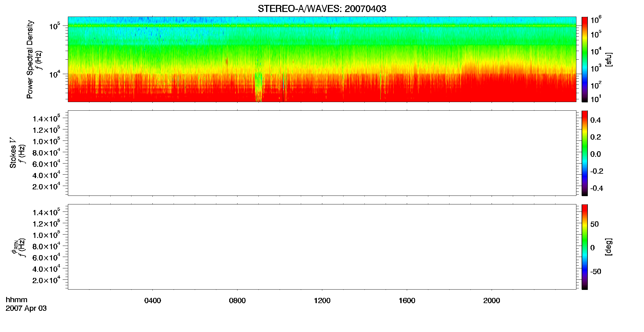Click 4.0×10^4 tick in phi RTN panel
Viewport: 644px width, 332px height.
pyautogui.click(x=46, y=269)
